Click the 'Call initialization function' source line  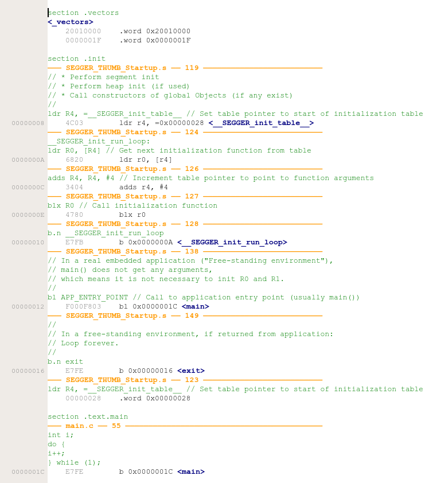click(x=133, y=206)
